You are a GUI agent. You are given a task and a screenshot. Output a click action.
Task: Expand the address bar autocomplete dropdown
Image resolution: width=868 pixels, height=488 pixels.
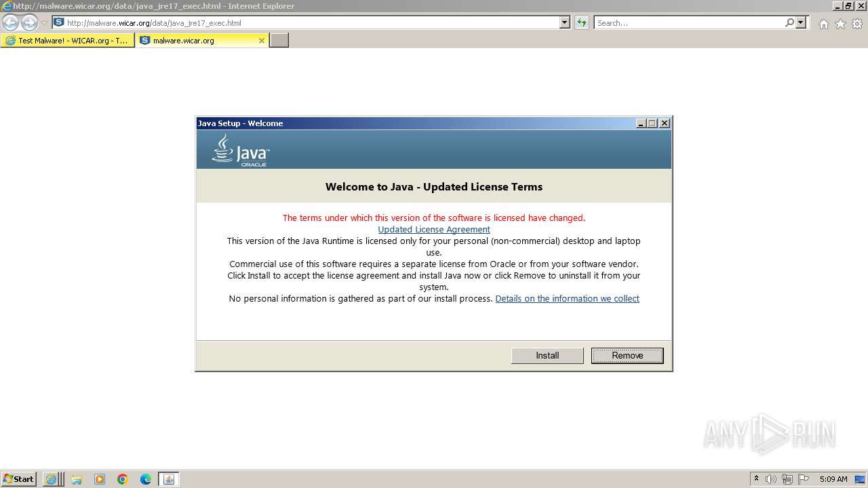coord(565,22)
